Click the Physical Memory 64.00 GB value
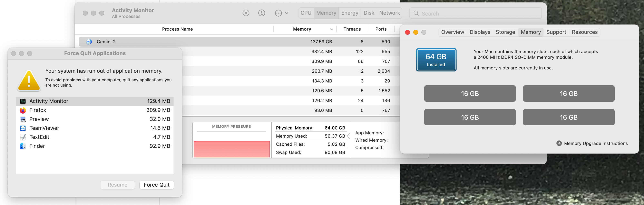 pos(335,128)
